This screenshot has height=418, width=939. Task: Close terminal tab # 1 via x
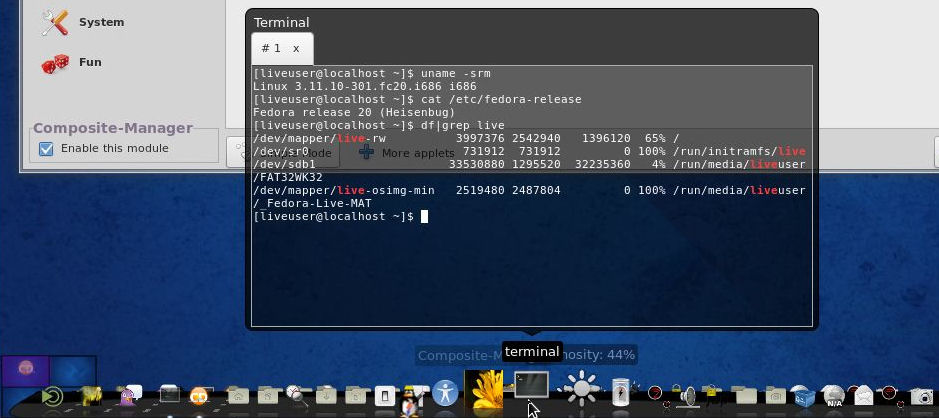296,49
